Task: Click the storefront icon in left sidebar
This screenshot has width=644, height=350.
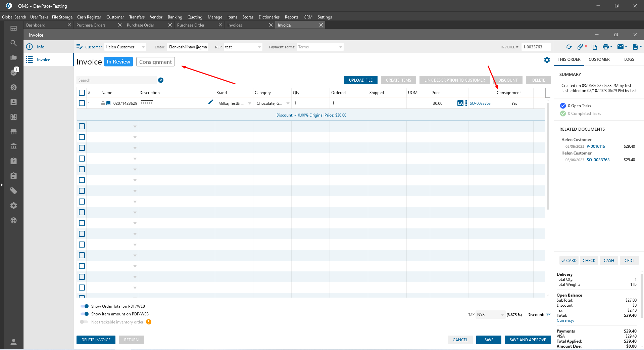Action: point(13,132)
